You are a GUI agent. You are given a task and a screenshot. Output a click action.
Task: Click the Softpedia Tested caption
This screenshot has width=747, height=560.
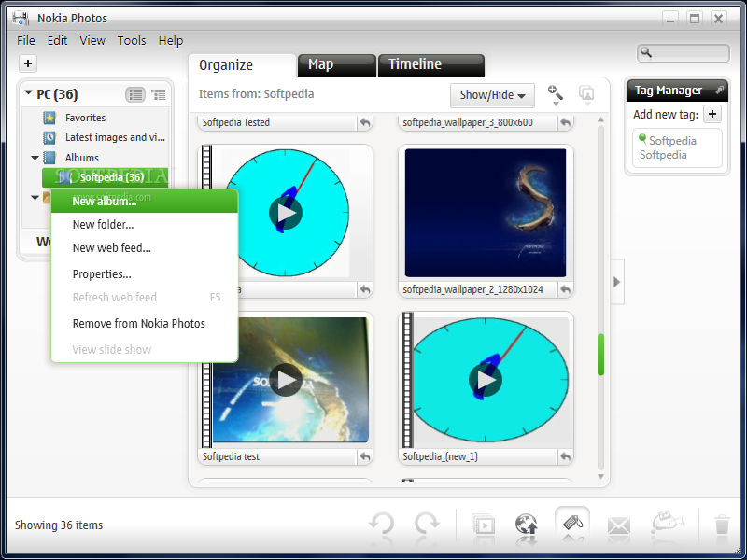pos(236,123)
